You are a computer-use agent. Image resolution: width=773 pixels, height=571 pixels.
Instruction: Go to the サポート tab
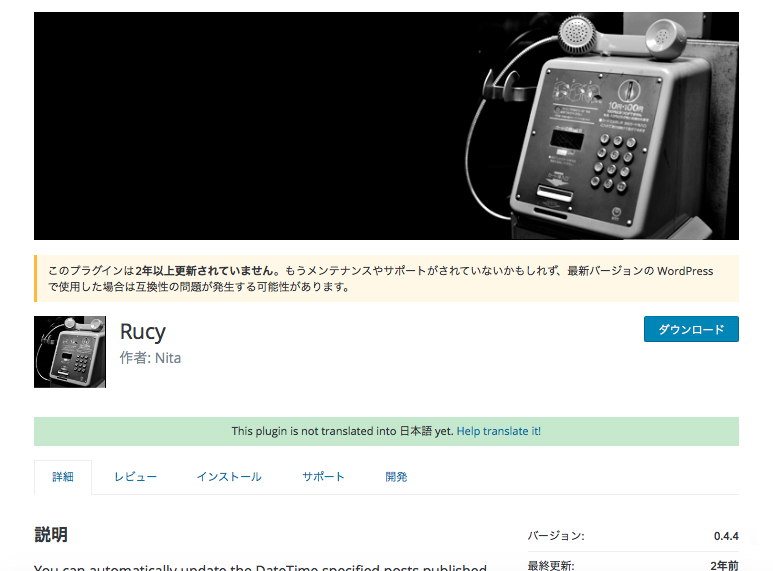tap(323, 477)
